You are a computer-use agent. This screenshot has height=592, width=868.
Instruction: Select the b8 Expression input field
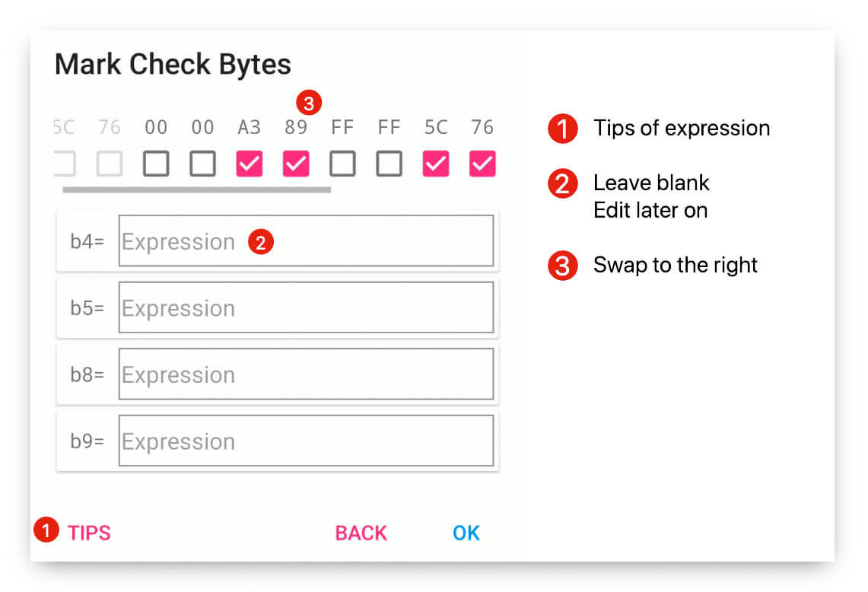pyautogui.click(x=306, y=374)
